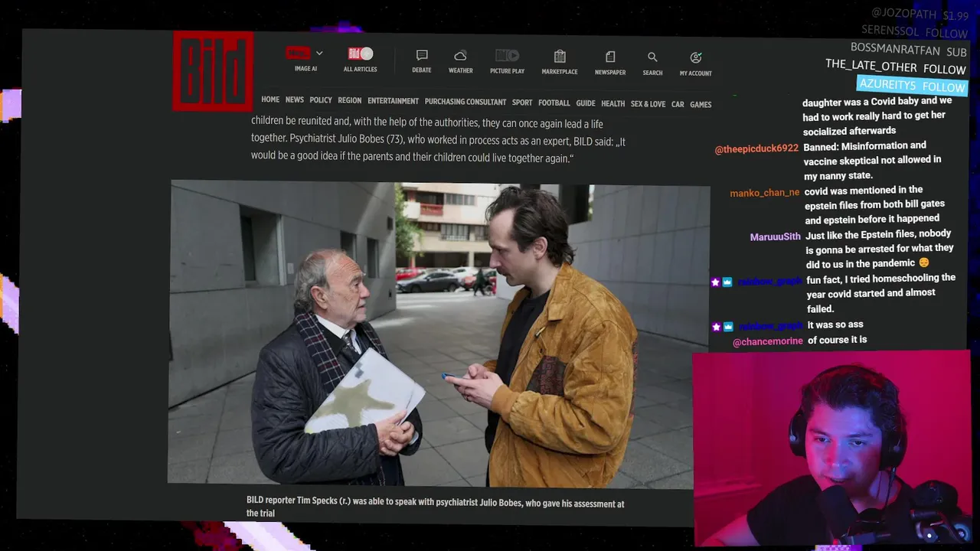Open the My Account profile icon

click(x=696, y=57)
